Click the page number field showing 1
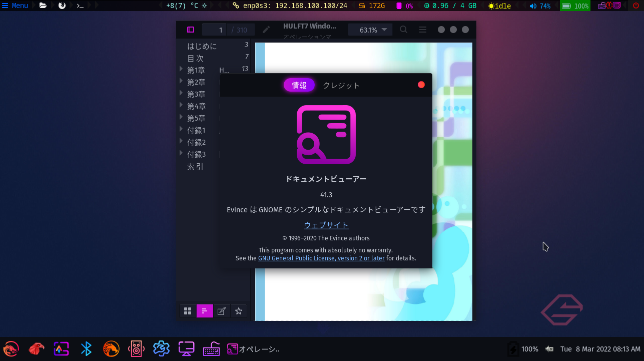This screenshot has height=361, width=644. pyautogui.click(x=215, y=30)
